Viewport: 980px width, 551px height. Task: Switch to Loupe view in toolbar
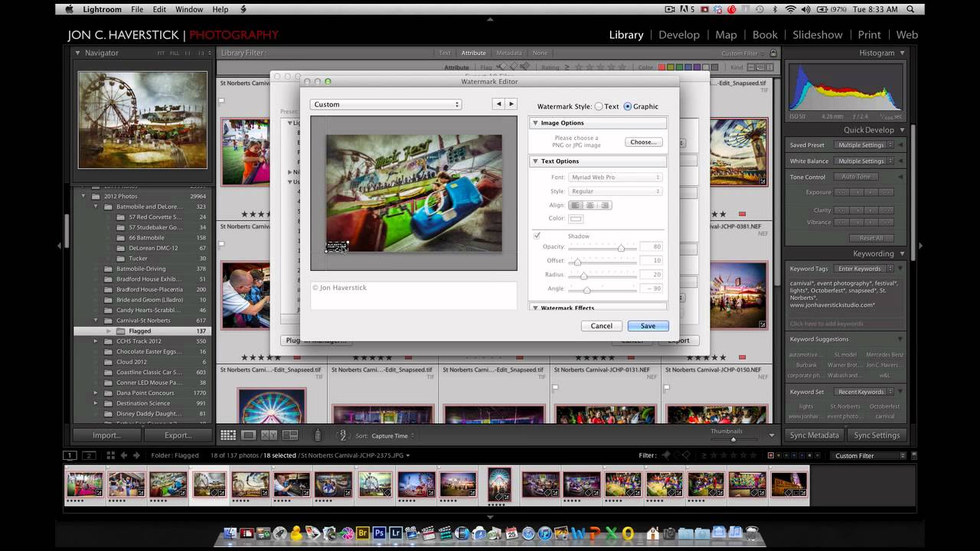[x=248, y=435]
